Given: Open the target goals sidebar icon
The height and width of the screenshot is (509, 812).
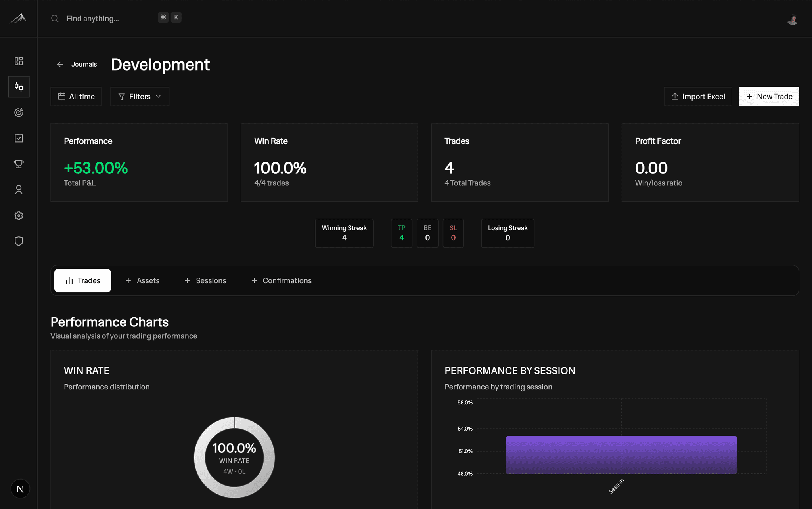Looking at the screenshot, I should (x=19, y=112).
